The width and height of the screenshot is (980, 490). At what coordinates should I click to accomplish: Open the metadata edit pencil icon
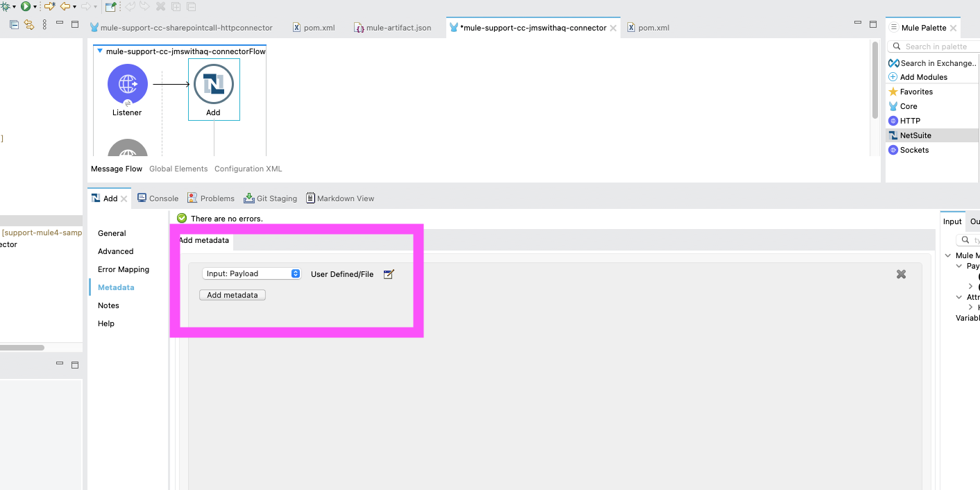[x=389, y=274]
